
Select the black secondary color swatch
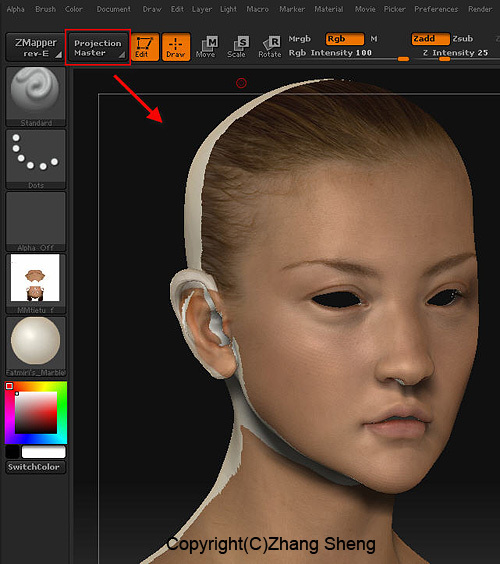(13, 452)
